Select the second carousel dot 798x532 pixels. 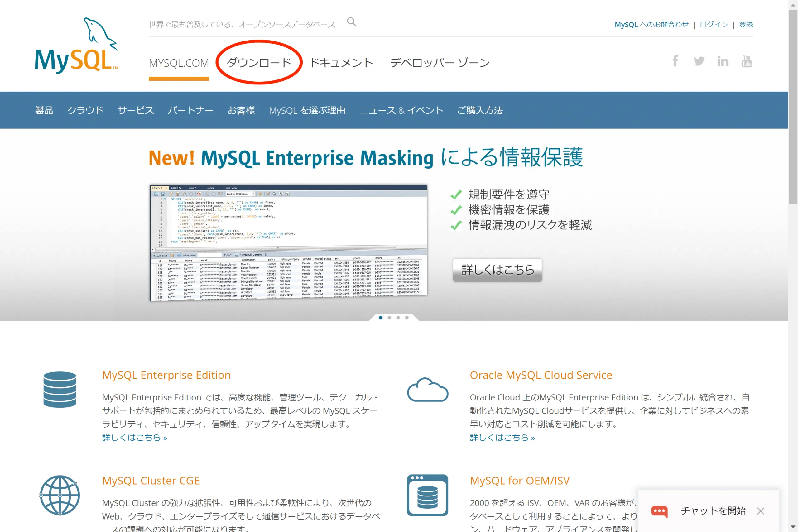point(389,318)
